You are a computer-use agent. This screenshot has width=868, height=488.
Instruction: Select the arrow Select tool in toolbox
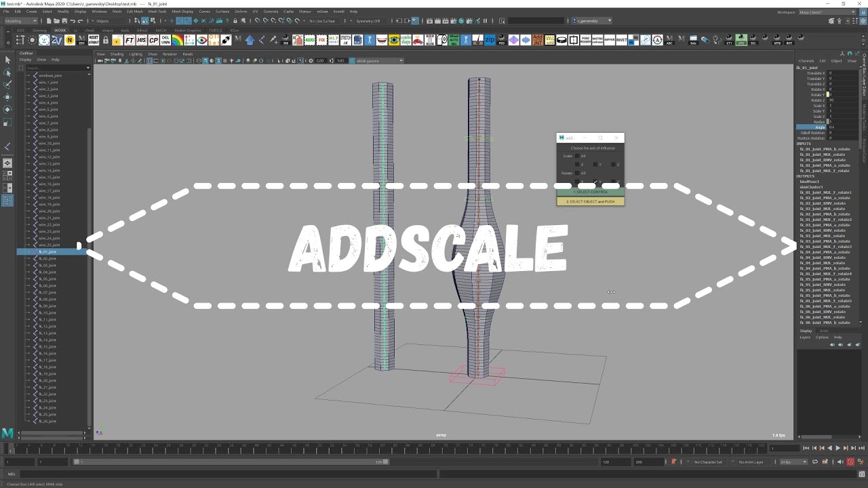[x=7, y=60]
